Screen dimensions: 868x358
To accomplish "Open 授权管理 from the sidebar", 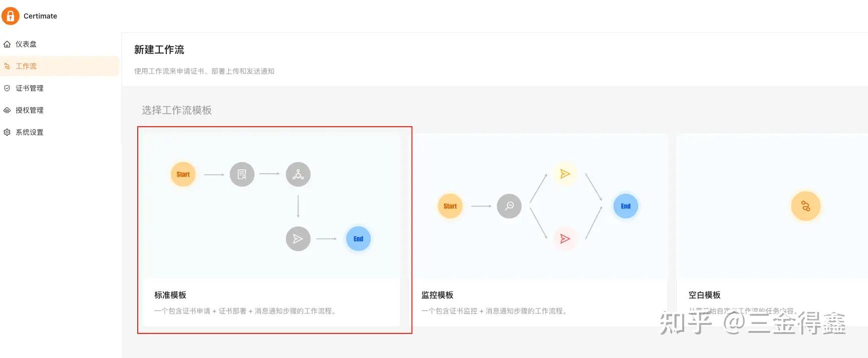I will [30, 110].
